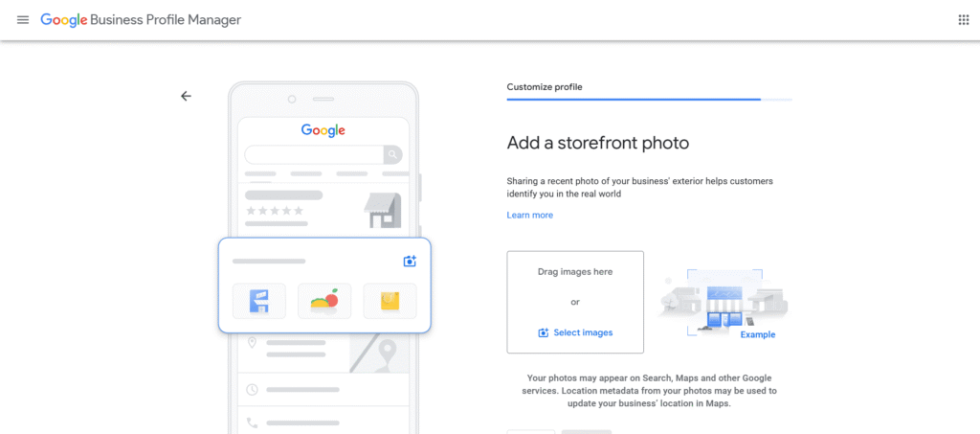Click the Drag images here drop zone
The height and width of the screenshot is (434, 980).
(575, 302)
